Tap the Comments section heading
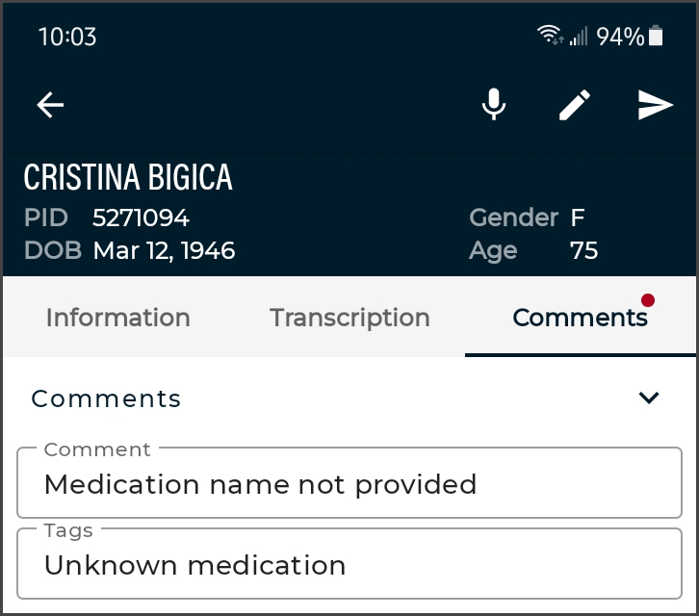Viewport: 699px width, 616px height. [x=106, y=398]
